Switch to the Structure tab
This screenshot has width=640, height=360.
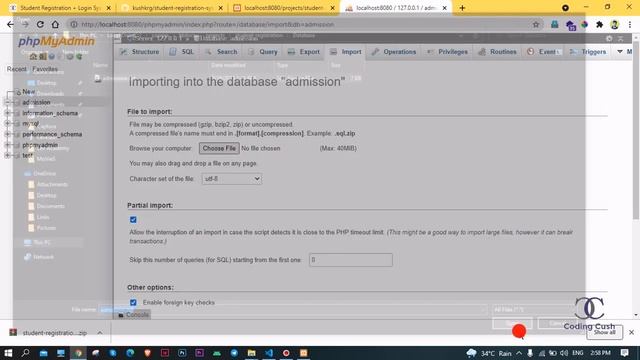(140, 52)
